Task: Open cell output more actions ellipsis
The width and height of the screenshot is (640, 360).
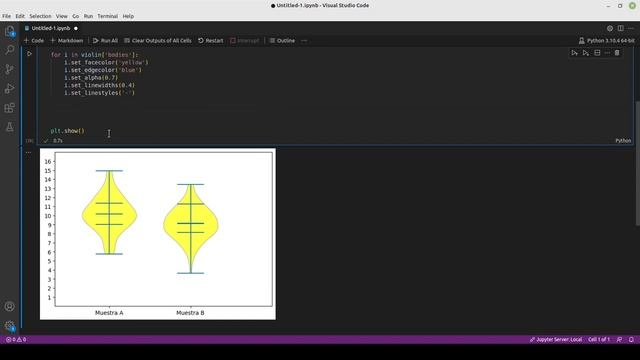Action: click(28, 152)
